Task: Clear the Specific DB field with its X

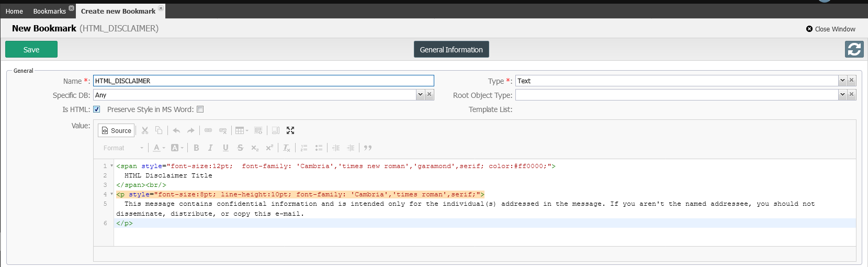Action: pyautogui.click(x=430, y=95)
